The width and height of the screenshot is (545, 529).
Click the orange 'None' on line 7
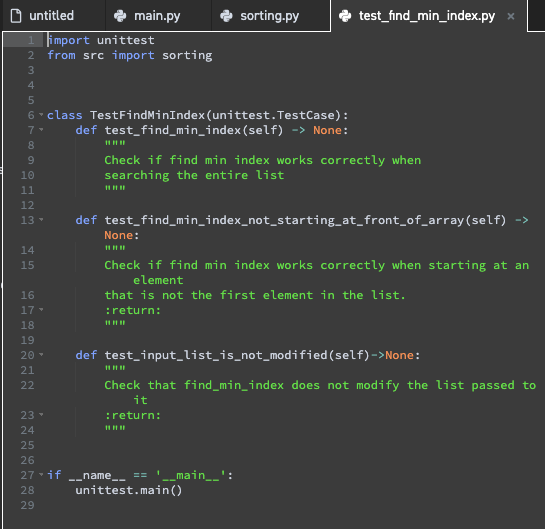(327, 130)
